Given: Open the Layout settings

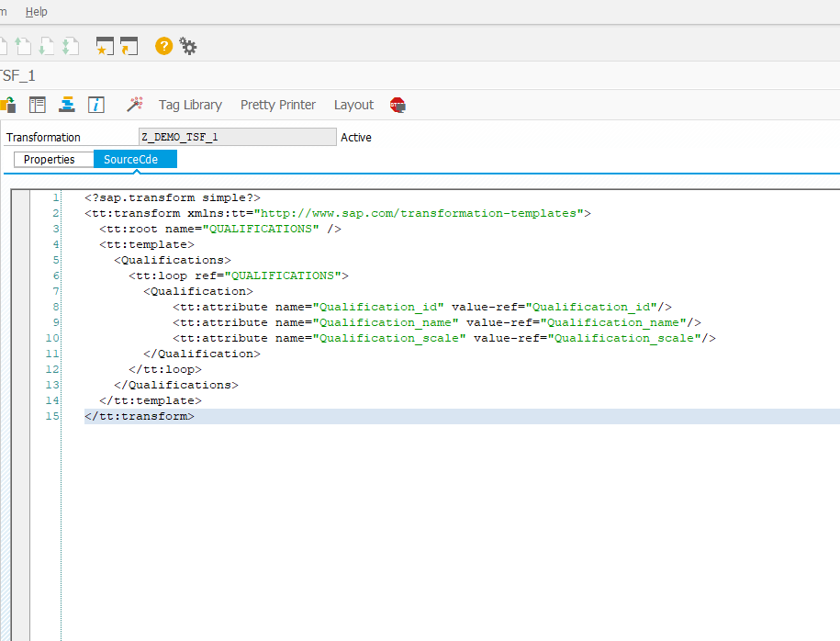Looking at the screenshot, I should coord(353,105).
